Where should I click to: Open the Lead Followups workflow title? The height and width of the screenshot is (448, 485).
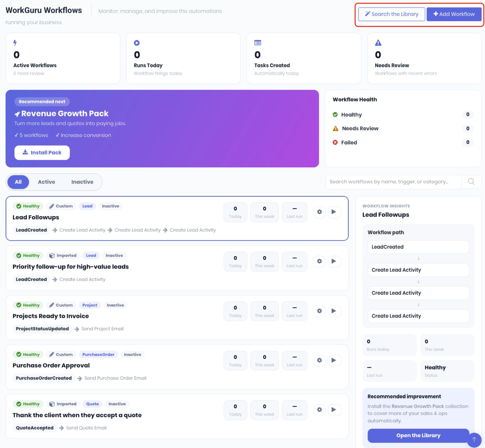click(36, 217)
